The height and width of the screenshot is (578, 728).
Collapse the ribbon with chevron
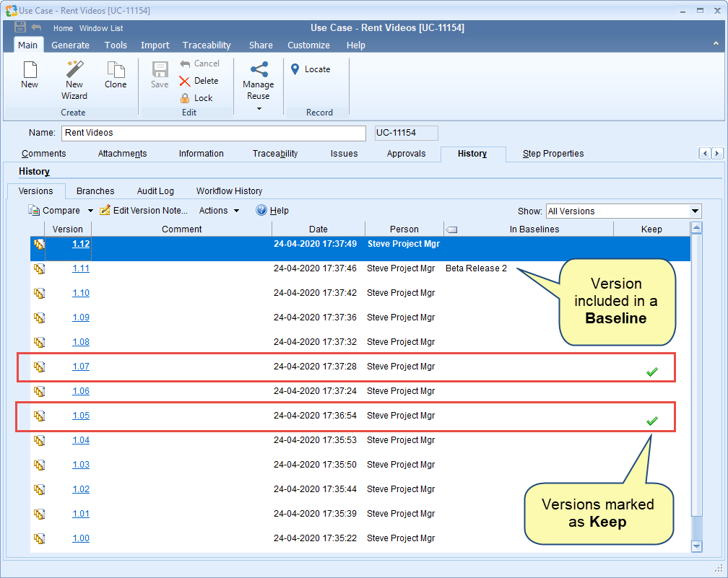tap(716, 43)
